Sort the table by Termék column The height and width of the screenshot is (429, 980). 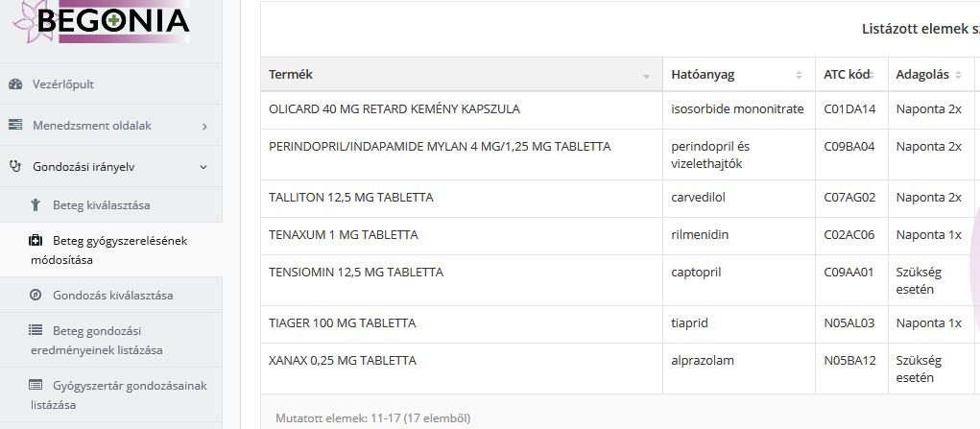click(462, 75)
